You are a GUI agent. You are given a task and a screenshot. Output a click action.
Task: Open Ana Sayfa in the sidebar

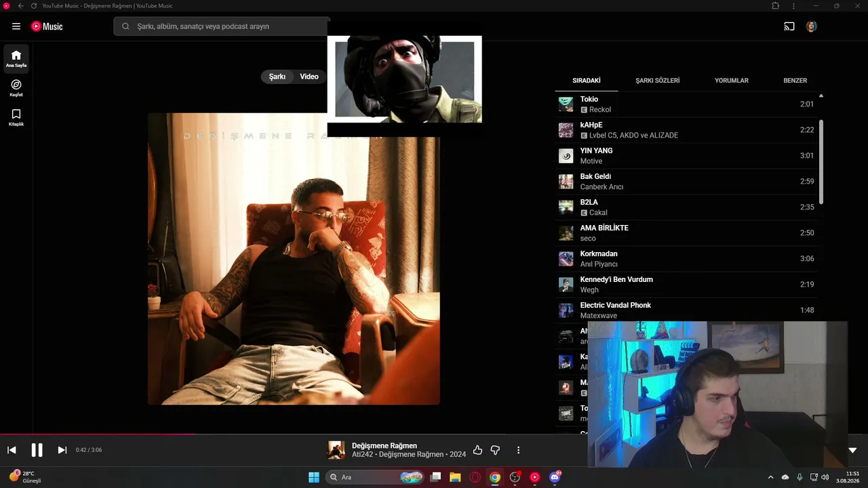tap(16, 59)
